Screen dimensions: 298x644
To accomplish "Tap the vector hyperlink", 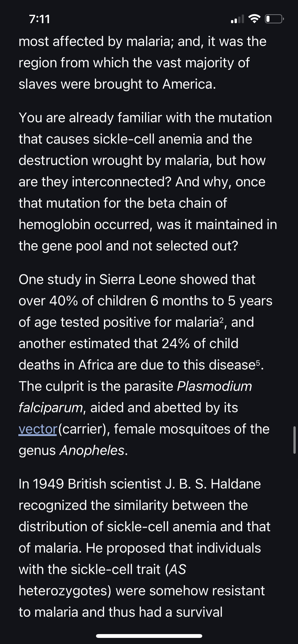I will (x=38, y=429).
